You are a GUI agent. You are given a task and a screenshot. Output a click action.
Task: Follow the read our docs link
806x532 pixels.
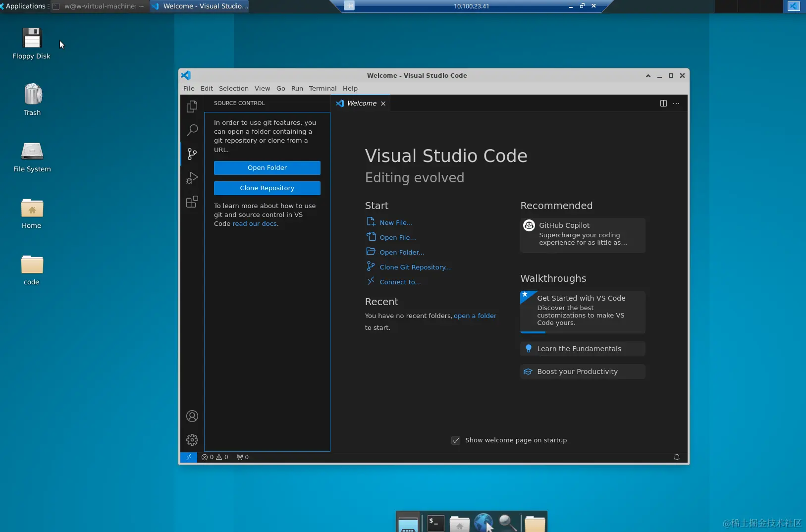(x=255, y=224)
